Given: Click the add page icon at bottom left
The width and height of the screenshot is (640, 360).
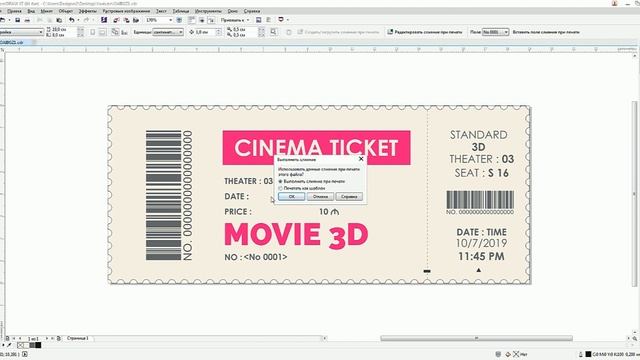Looking at the screenshot, I should (7, 338).
